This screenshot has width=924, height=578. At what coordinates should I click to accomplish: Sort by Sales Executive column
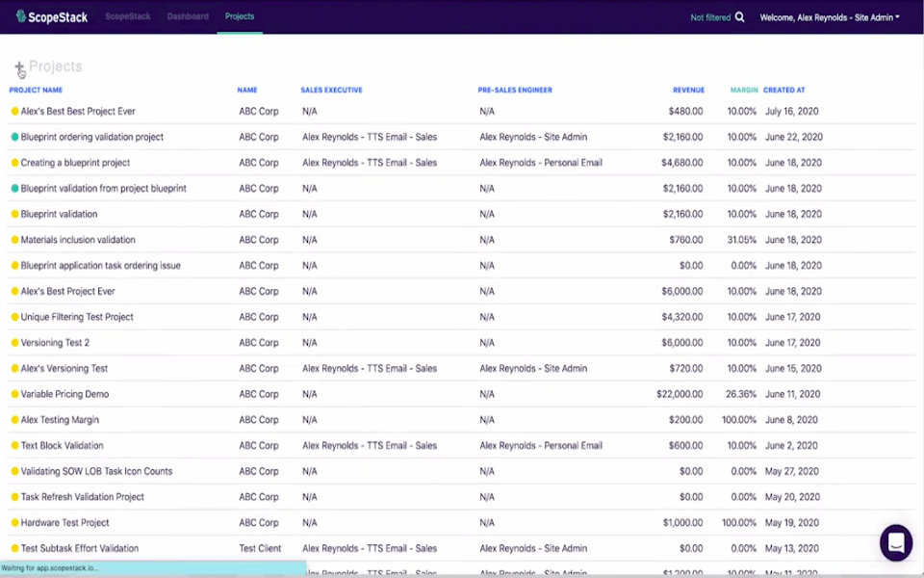click(331, 91)
